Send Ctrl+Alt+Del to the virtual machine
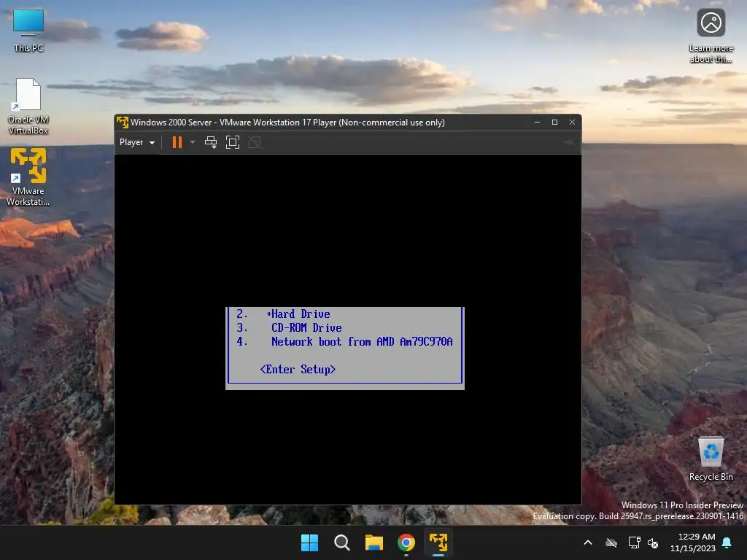This screenshot has height=560, width=747. tap(211, 142)
